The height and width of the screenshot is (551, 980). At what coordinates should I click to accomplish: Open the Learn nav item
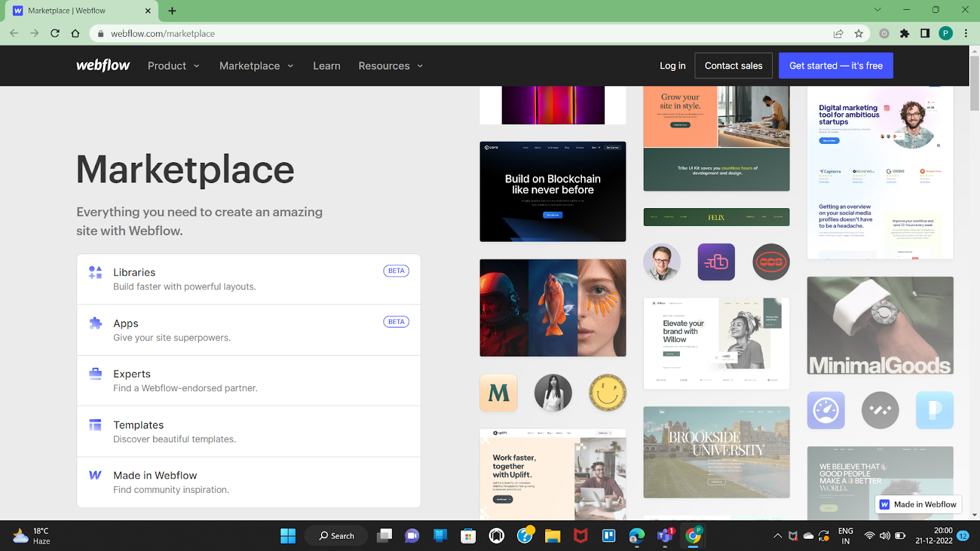coord(326,66)
